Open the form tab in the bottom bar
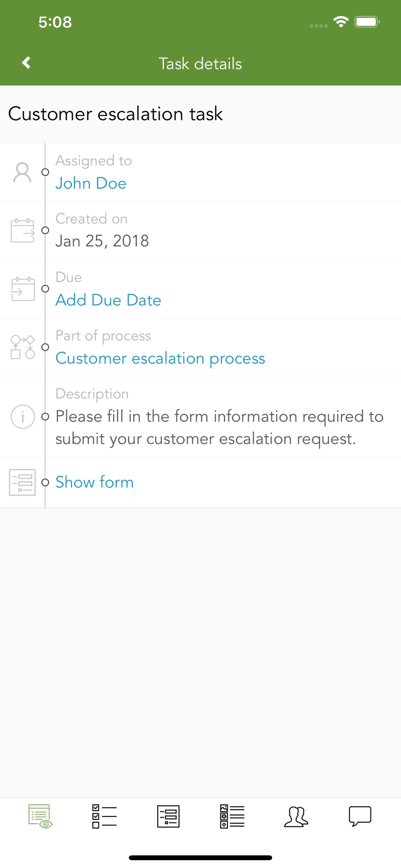This screenshot has height=868, width=401. click(x=168, y=816)
